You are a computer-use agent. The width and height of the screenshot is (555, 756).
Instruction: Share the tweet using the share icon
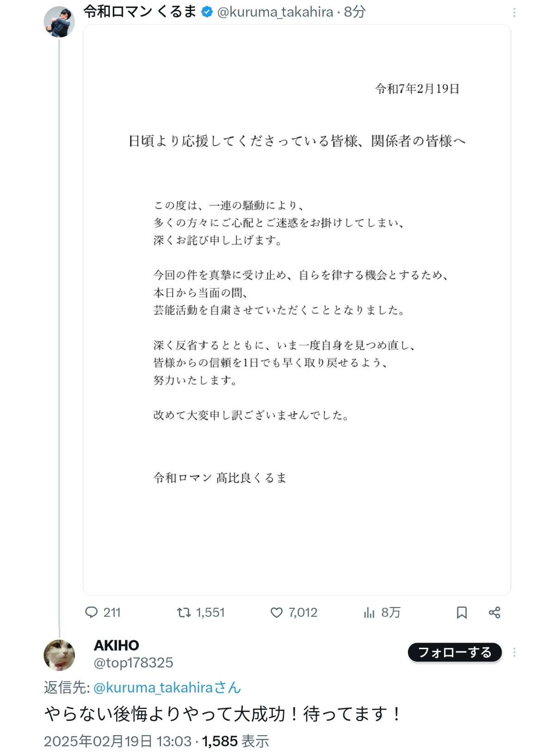(494, 613)
